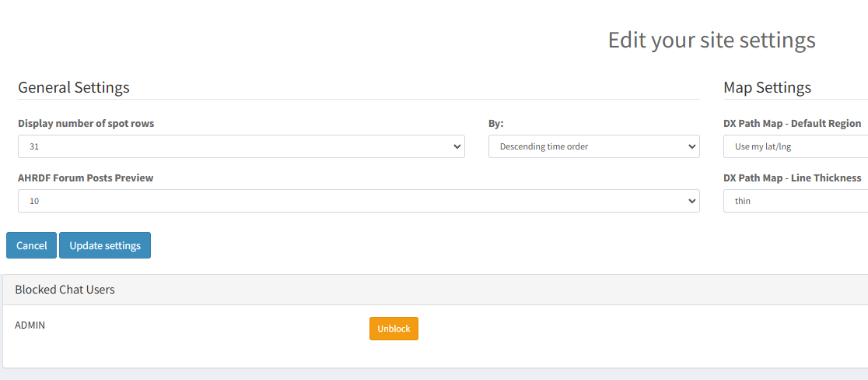Click the 'DX Path Map - Line Thickness' label
Viewport: 868px width, 380px height.
click(x=792, y=178)
